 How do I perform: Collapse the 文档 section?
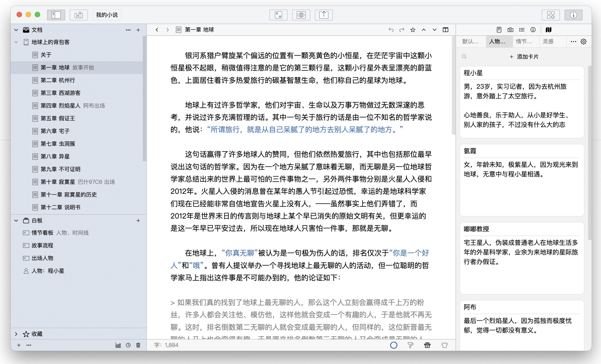(16, 30)
